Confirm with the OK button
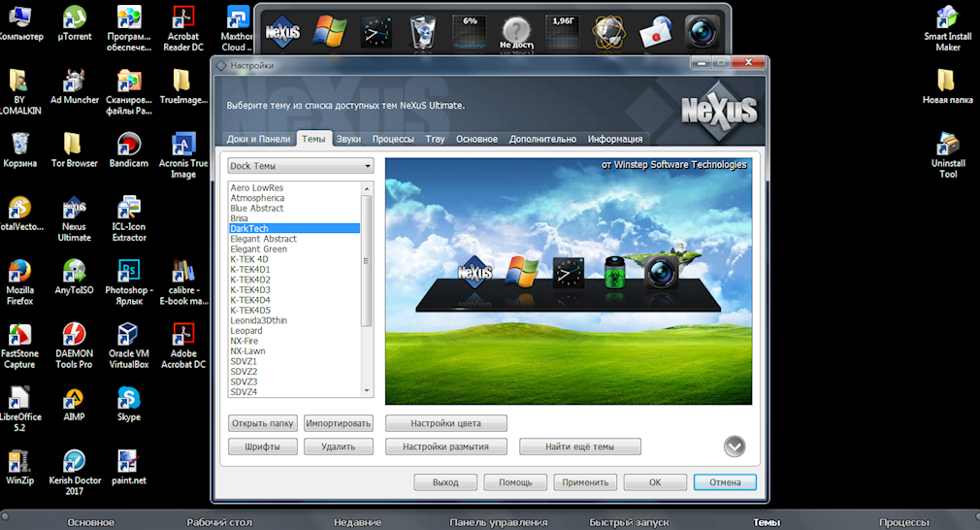This screenshot has height=530, width=980. (655, 481)
